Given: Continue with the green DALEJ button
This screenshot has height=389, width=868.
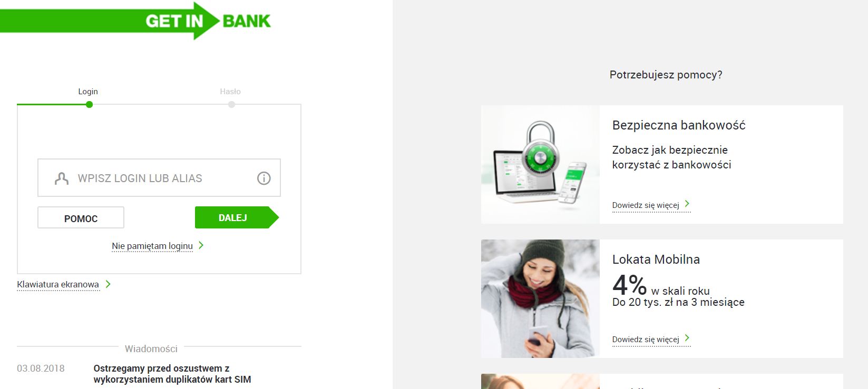Looking at the screenshot, I should coord(237,217).
